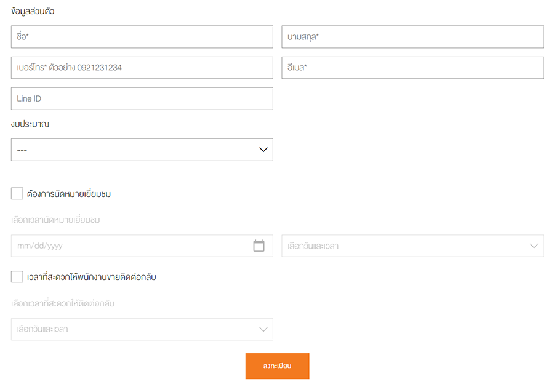The image size is (554, 392).
Task: Focus the Line ID input box
Action: pyautogui.click(x=142, y=98)
